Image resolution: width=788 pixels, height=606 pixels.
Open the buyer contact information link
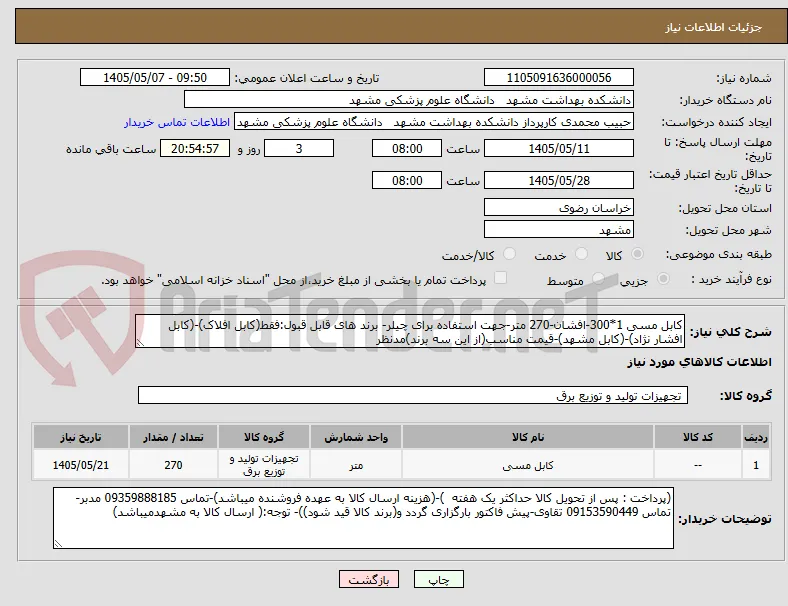click(x=177, y=122)
